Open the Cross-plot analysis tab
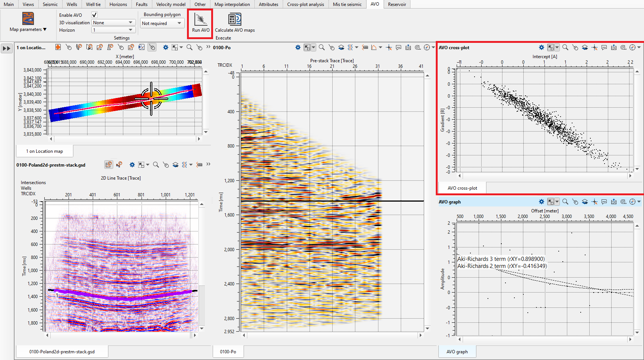 (x=305, y=4)
